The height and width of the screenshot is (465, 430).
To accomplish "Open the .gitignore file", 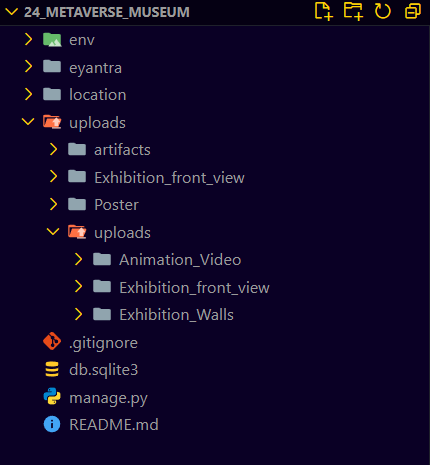I will (x=103, y=343).
